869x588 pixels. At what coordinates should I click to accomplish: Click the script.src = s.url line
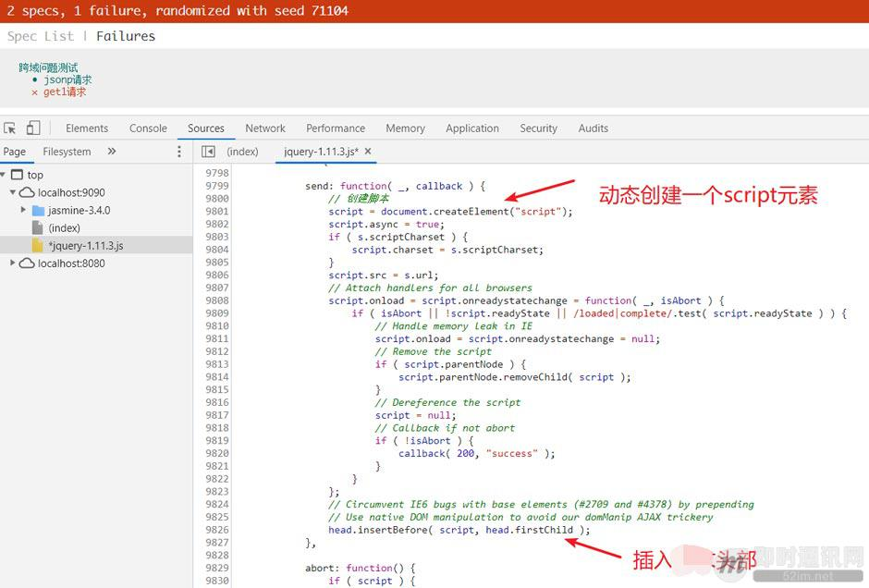(383, 275)
